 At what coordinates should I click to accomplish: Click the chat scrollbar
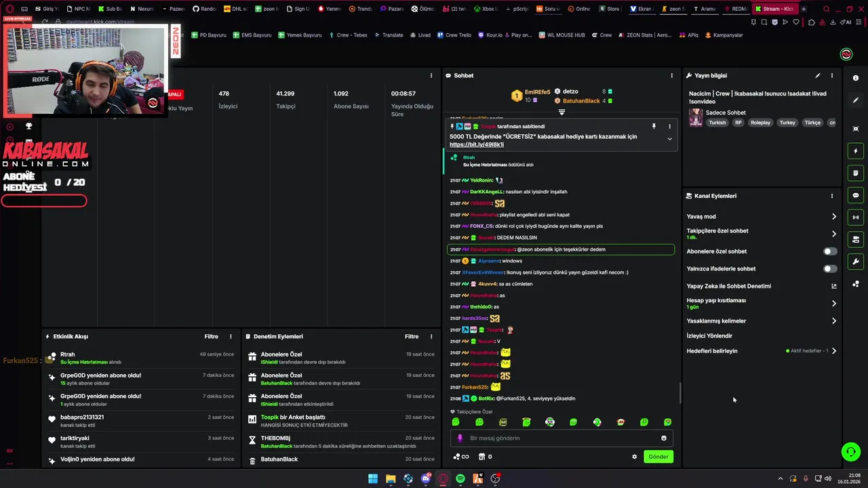[x=680, y=393]
